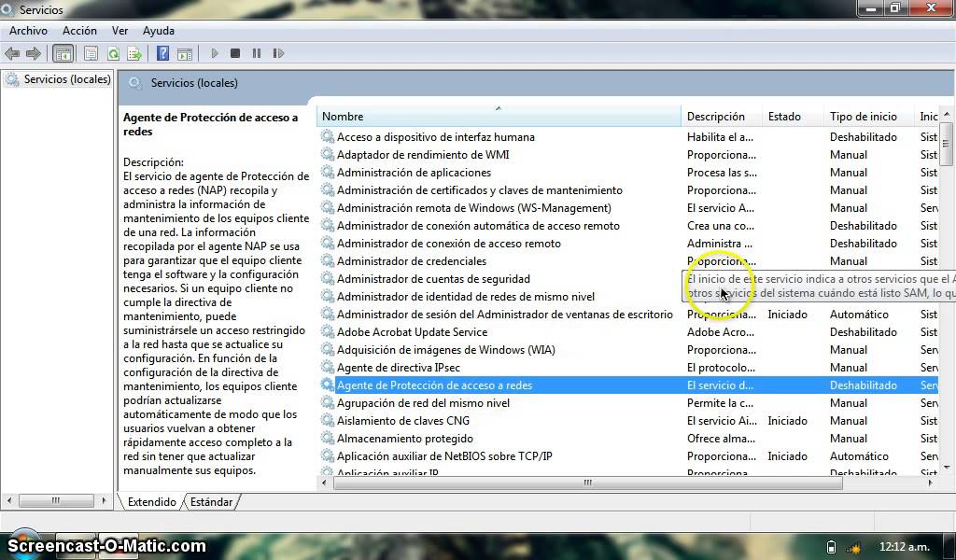Click the Back arrow toolbar icon
The width and height of the screenshot is (956, 560).
11,53
